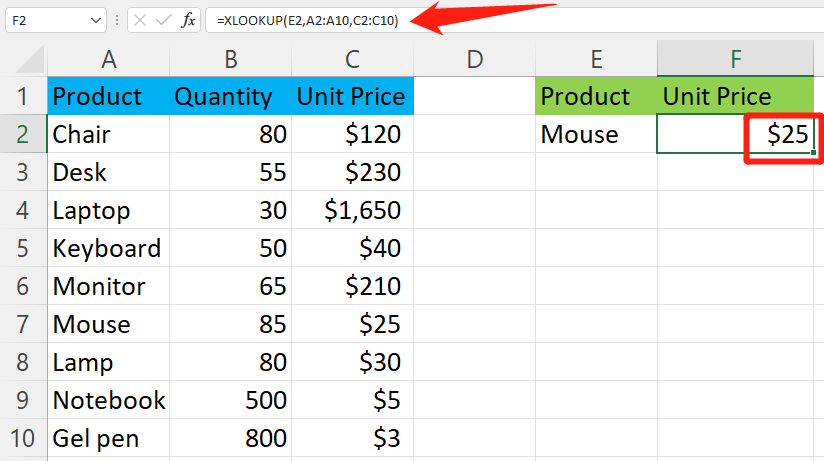Screen dimensions: 824x461
Task: Select row 10 header
Action: click(23, 439)
